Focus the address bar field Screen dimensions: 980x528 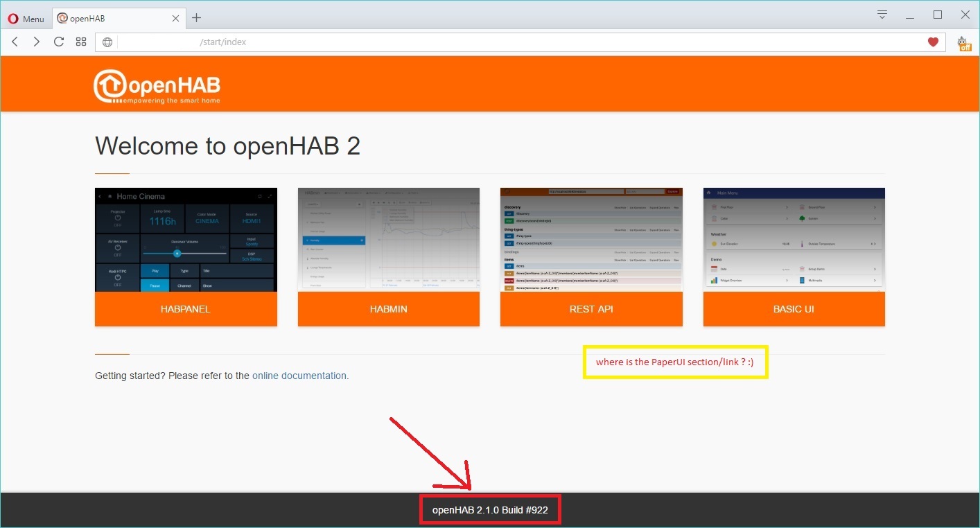520,42
